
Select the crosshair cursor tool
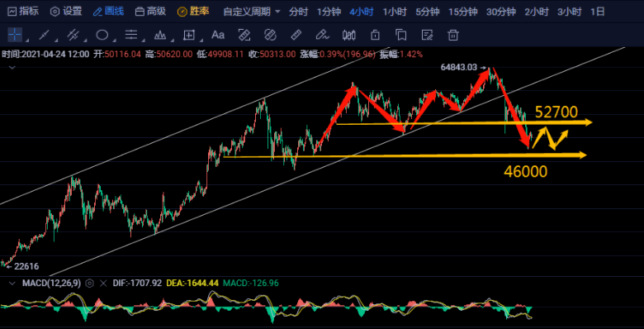tap(15, 35)
